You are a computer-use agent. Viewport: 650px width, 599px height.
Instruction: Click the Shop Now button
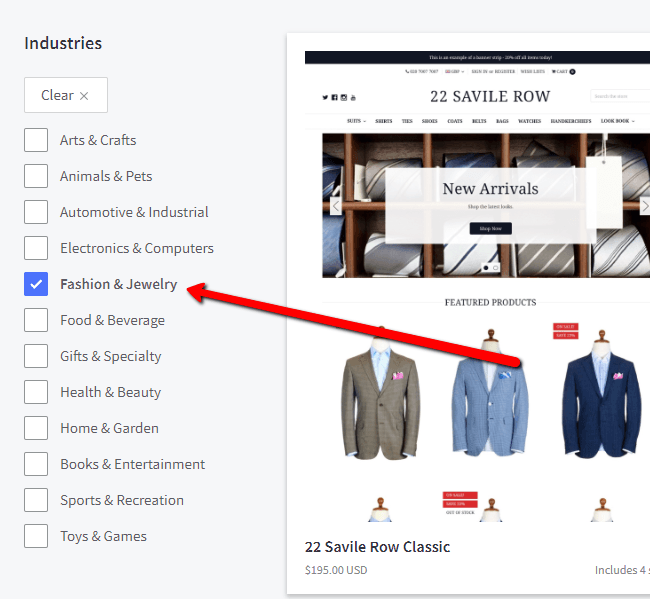coord(490,229)
